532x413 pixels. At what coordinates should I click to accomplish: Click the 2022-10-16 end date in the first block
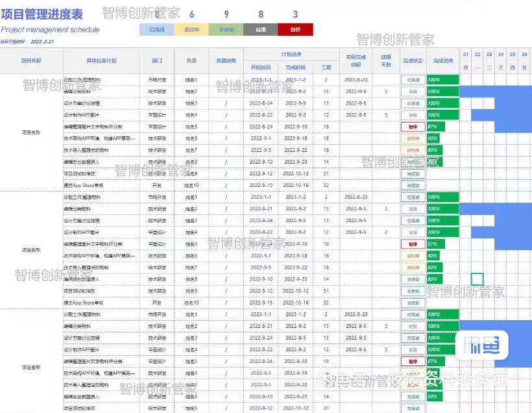click(x=295, y=186)
